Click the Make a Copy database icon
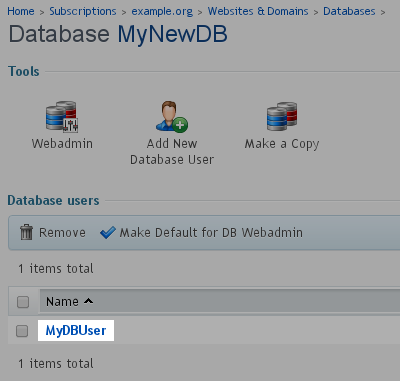400x381 pixels. (x=282, y=116)
